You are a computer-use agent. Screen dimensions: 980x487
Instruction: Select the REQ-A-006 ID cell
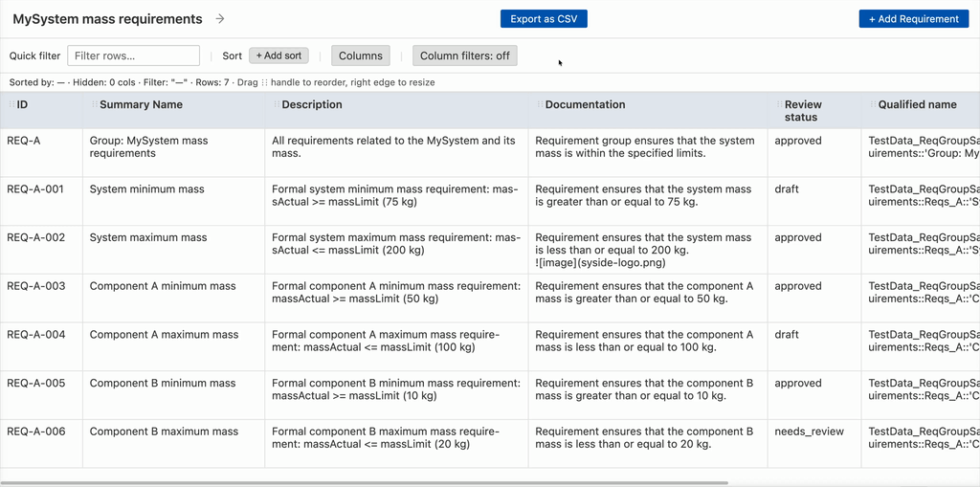pyautogui.click(x=41, y=443)
